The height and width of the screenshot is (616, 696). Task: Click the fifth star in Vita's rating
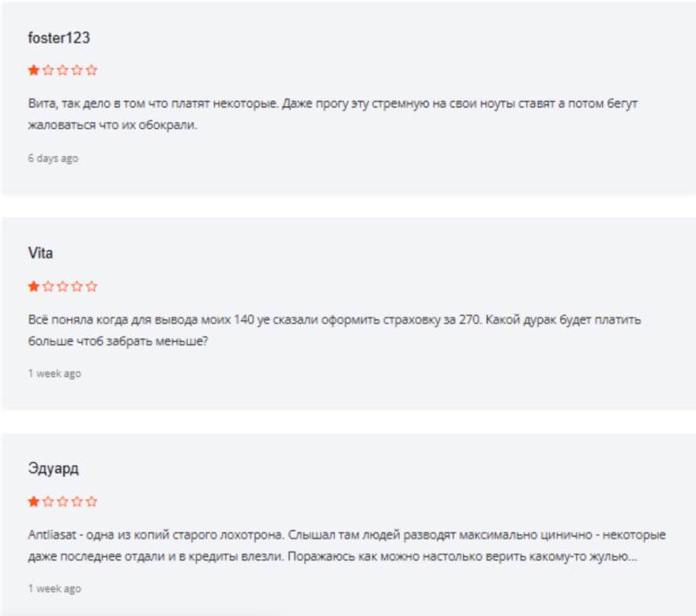[x=92, y=286]
